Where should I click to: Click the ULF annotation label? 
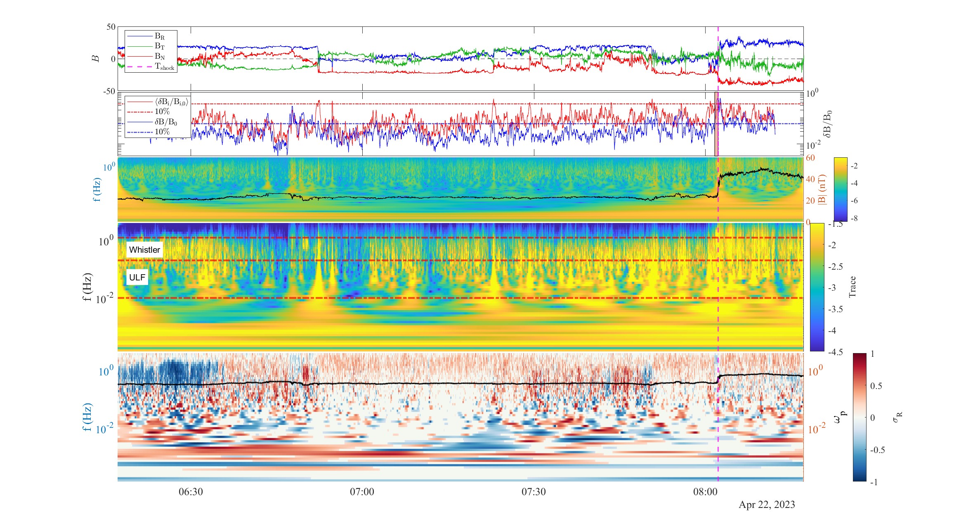coord(137,278)
